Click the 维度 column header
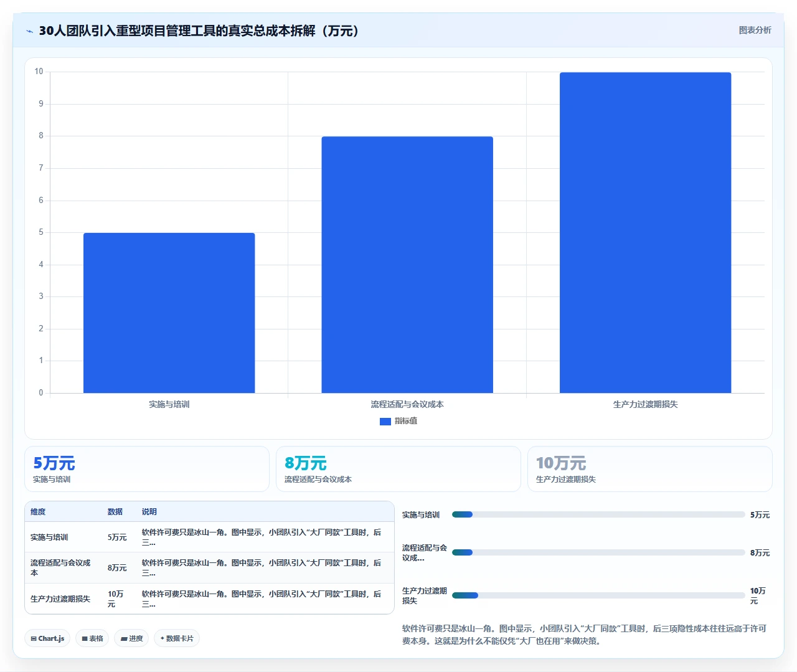Screen dimensions: 797x672 [x=38, y=512]
